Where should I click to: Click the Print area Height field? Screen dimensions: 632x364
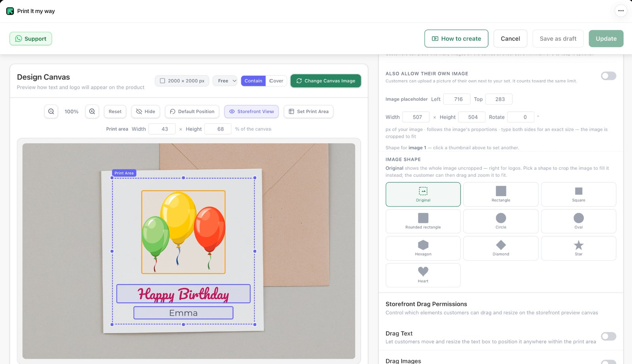pos(218,129)
